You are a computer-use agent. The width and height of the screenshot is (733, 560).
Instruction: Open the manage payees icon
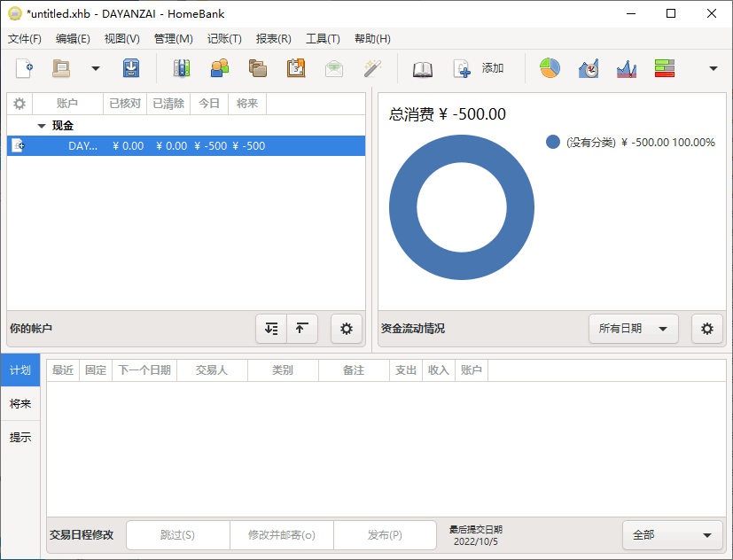[x=219, y=68]
